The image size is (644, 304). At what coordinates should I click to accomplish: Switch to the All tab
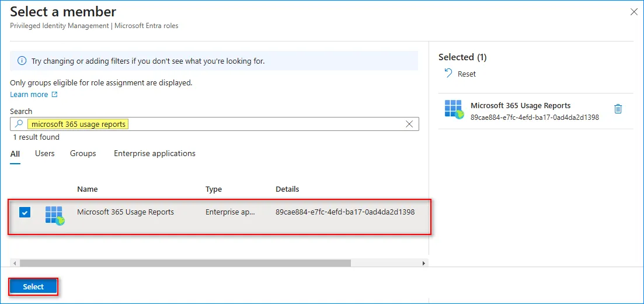coord(15,154)
